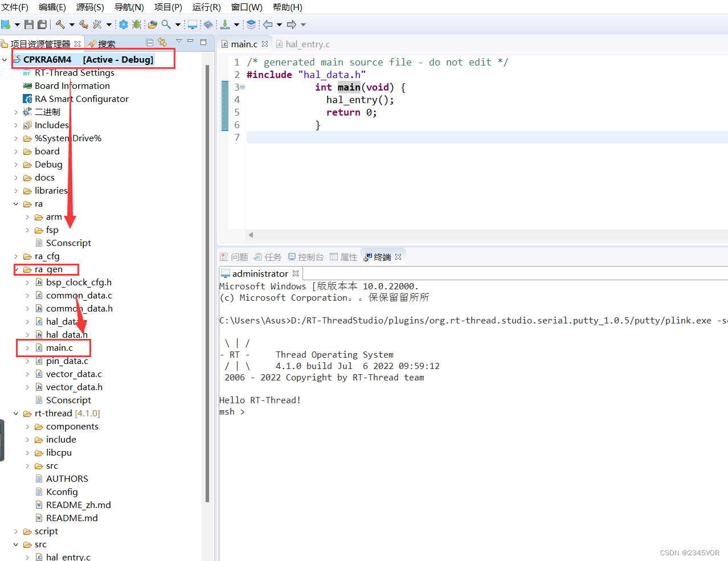Collapse the ra_gen folder

click(x=16, y=269)
